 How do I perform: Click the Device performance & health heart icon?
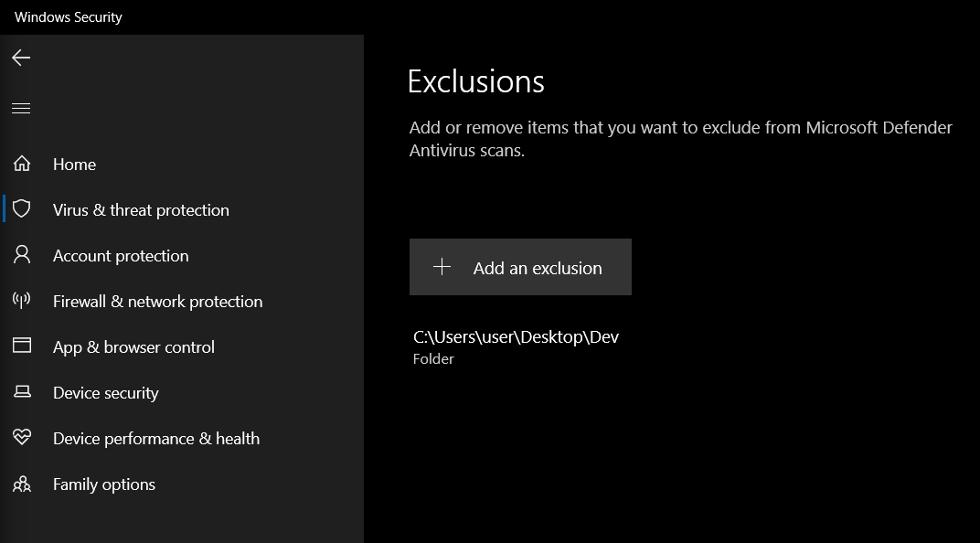click(21, 438)
